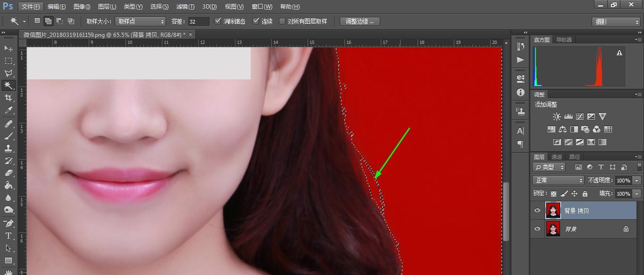Add Photo Filter adjustment layer
This screenshot has width=644, height=275.
[585, 129]
